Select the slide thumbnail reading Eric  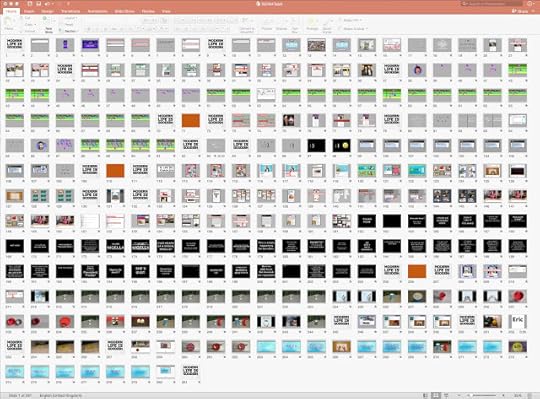click(x=518, y=322)
